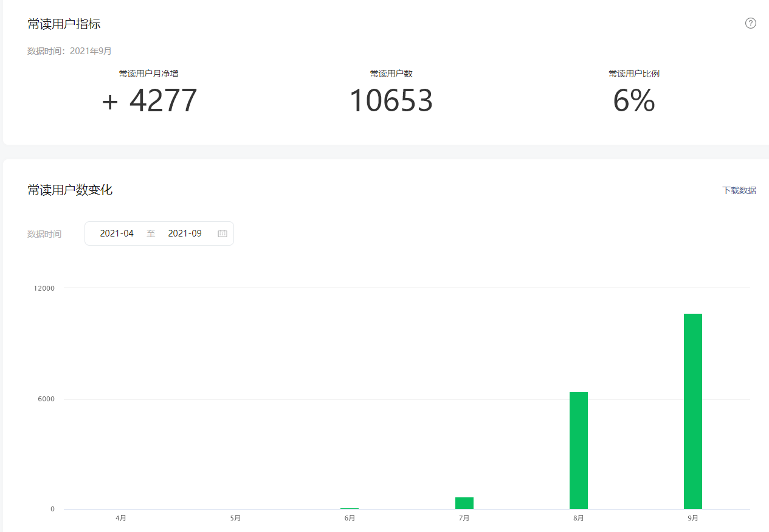Screen dimensions: 769x532
Task: Click 数据时间：2021年9月 text
Action: coord(69,51)
